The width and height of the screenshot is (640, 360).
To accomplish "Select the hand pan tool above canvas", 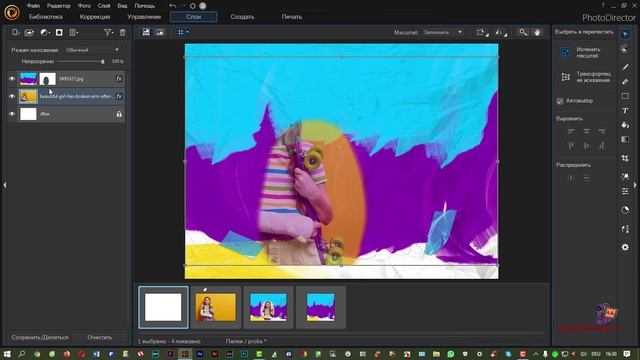I will [538, 32].
